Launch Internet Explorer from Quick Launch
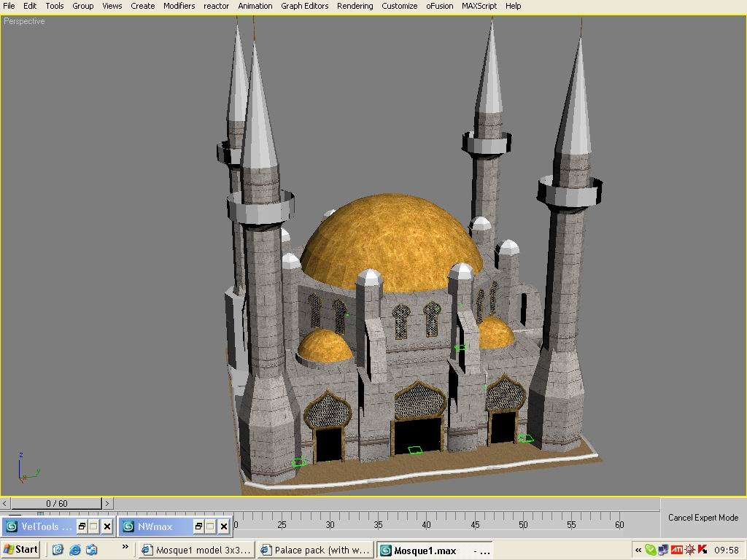The width and height of the screenshot is (747, 560). tap(75, 550)
